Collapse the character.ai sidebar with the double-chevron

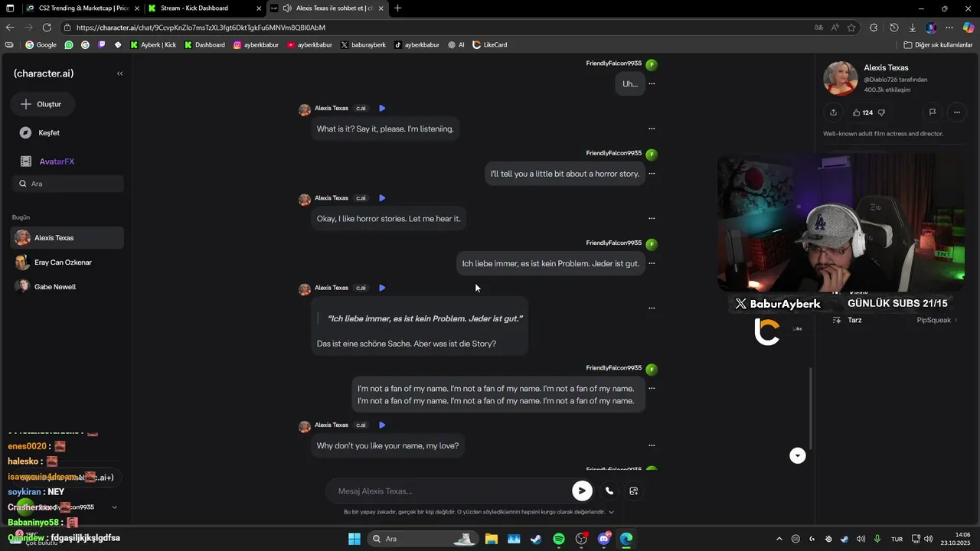click(119, 73)
